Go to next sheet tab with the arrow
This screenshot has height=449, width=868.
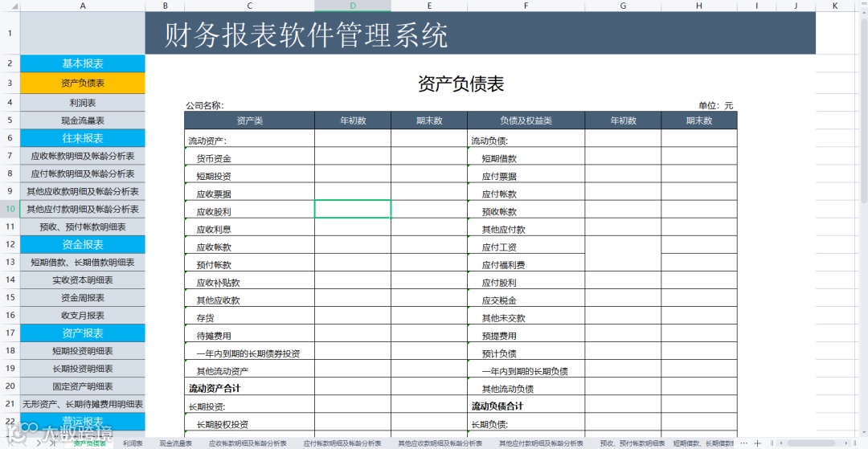pyautogui.click(x=39, y=443)
